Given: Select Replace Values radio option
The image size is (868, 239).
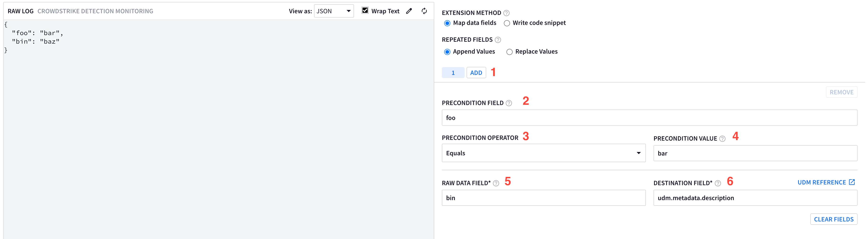Looking at the screenshot, I should click(x=510, y=52).
